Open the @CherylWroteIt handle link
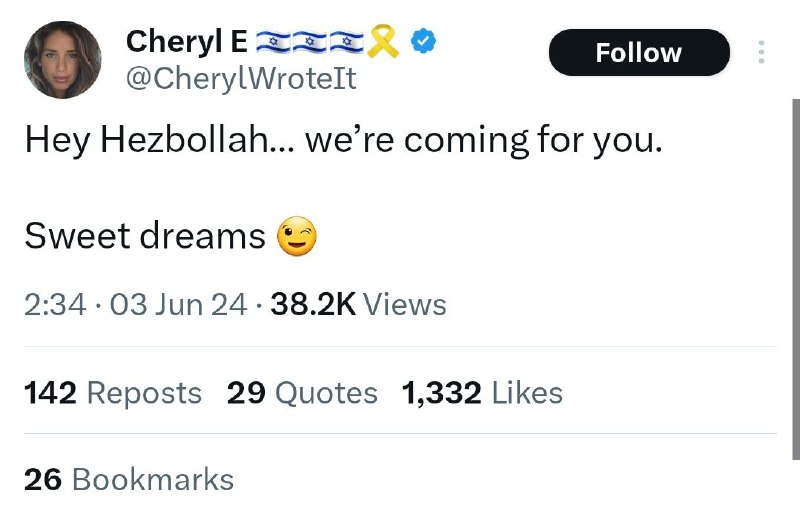This screenshot has height=517, width=800. (241, 79)
